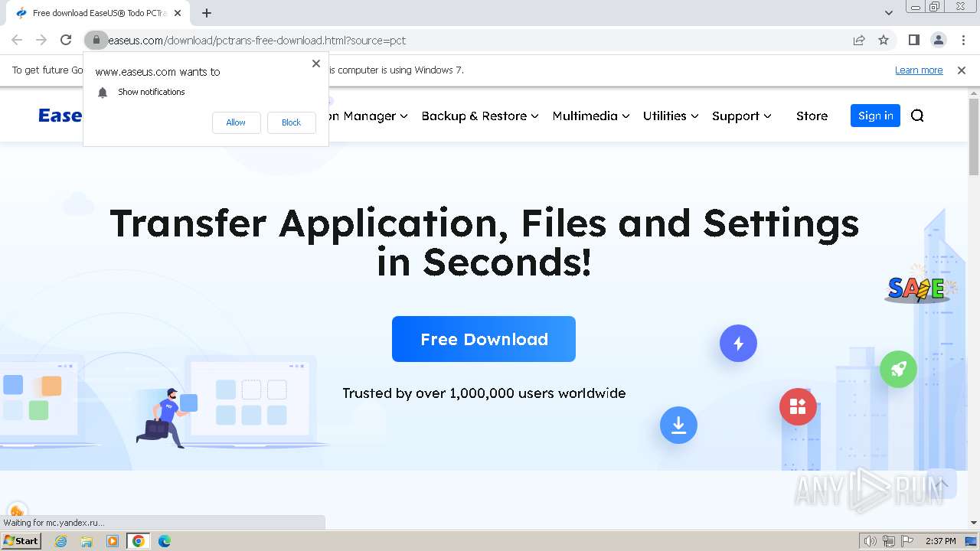Open the Chrome profile avatar

[939, 40]
